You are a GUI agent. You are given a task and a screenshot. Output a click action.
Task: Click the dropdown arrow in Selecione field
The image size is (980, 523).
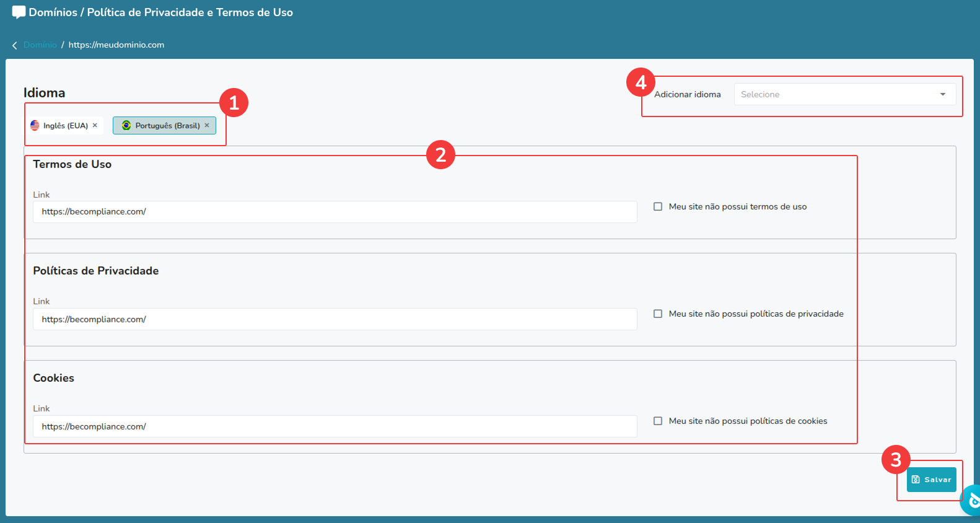pos(943,95)
